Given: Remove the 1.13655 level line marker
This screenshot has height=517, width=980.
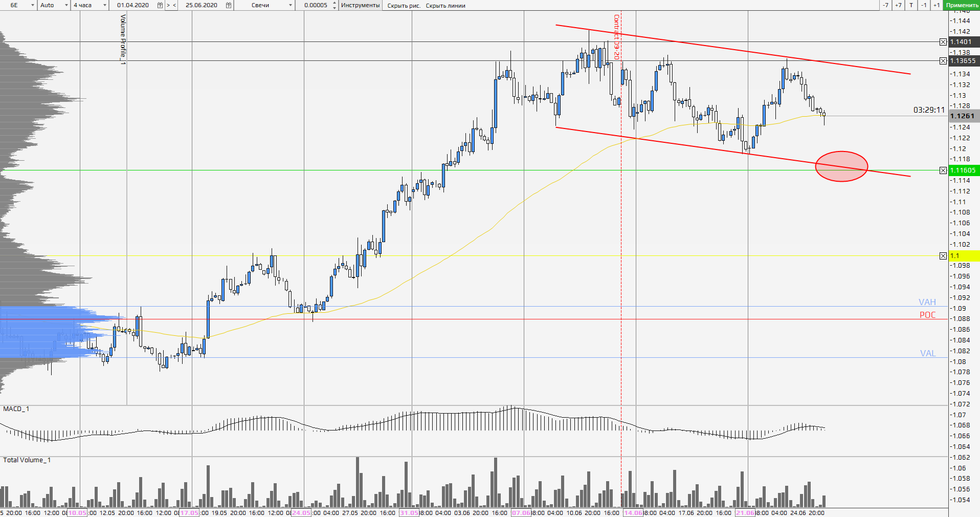Looking at the screenshot, I should click(943, 61).
